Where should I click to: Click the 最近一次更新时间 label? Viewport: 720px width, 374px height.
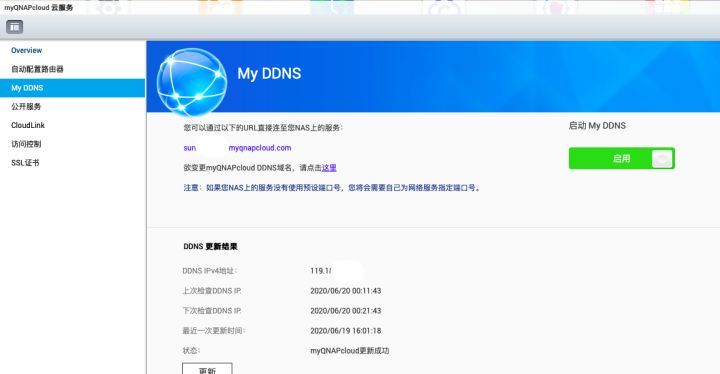[x=214, y=330]
